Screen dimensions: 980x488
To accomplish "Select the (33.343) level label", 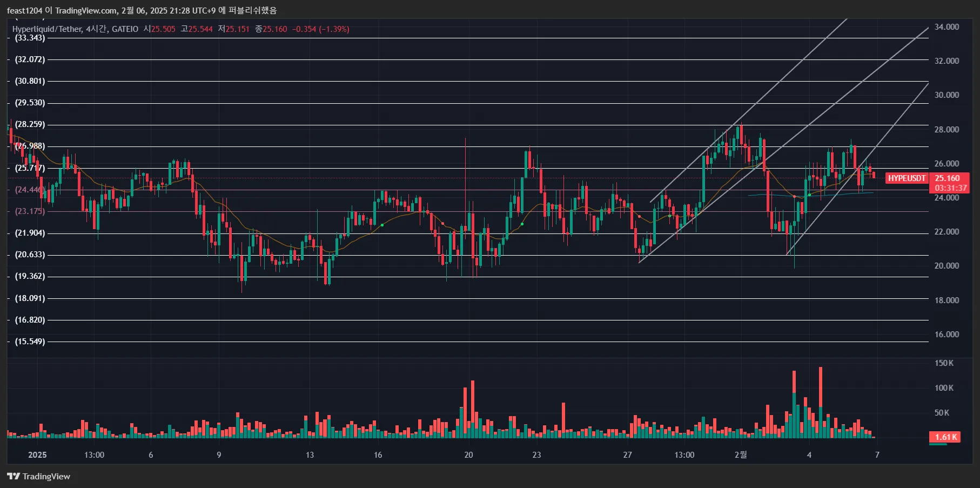I will [x=30, y=38].
